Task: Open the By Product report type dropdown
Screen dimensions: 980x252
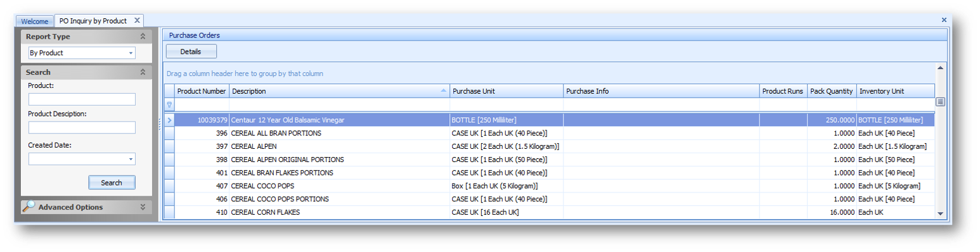Action: [131, 53]
